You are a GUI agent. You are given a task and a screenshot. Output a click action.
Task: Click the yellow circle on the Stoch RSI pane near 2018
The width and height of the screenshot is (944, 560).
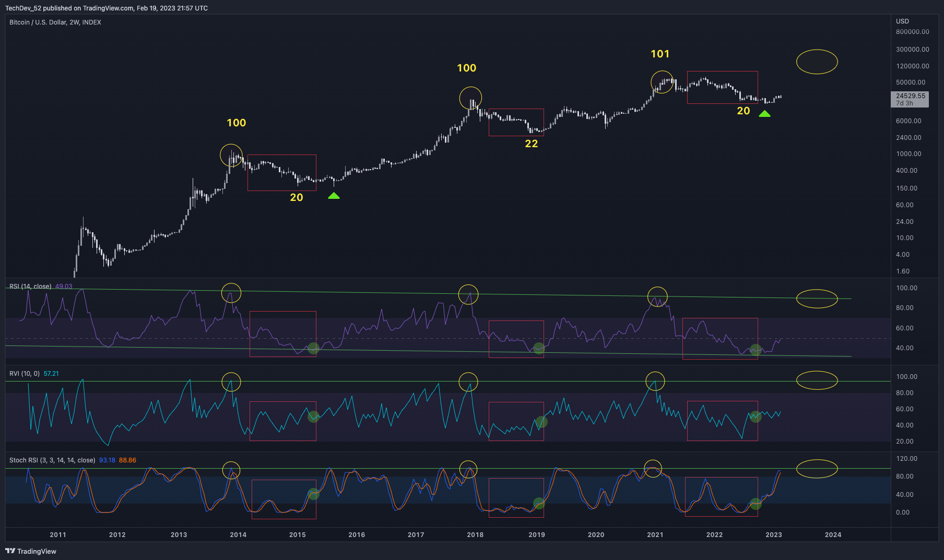[469, 469]
